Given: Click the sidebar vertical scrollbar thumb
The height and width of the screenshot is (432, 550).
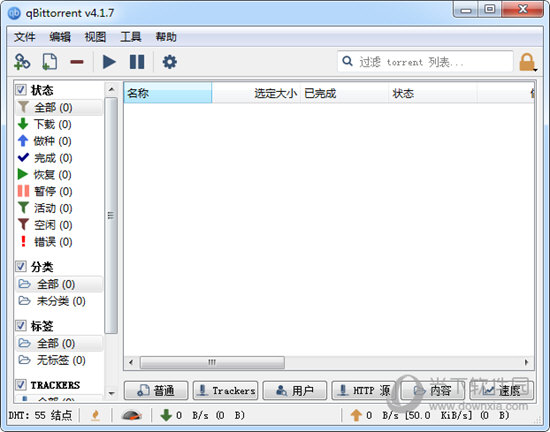Looking at the screenshot, I should click(x=111, y=215).
